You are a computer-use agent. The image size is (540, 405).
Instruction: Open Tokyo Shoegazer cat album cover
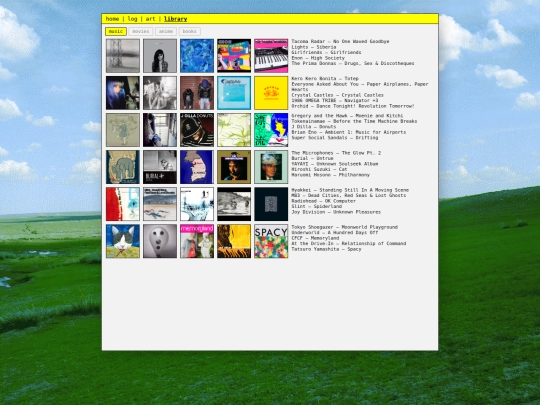(x=123, y=241)
